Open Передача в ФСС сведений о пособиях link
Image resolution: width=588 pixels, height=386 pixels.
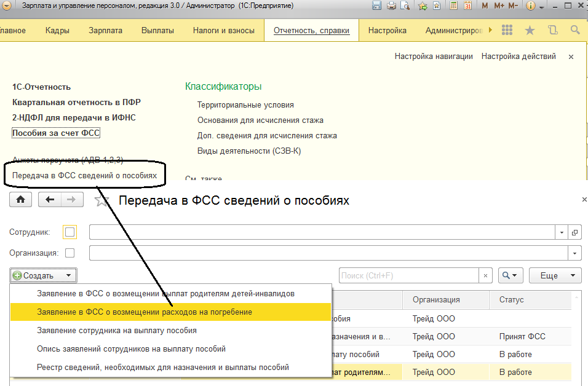pyautogui.click(x=85, y=176)
